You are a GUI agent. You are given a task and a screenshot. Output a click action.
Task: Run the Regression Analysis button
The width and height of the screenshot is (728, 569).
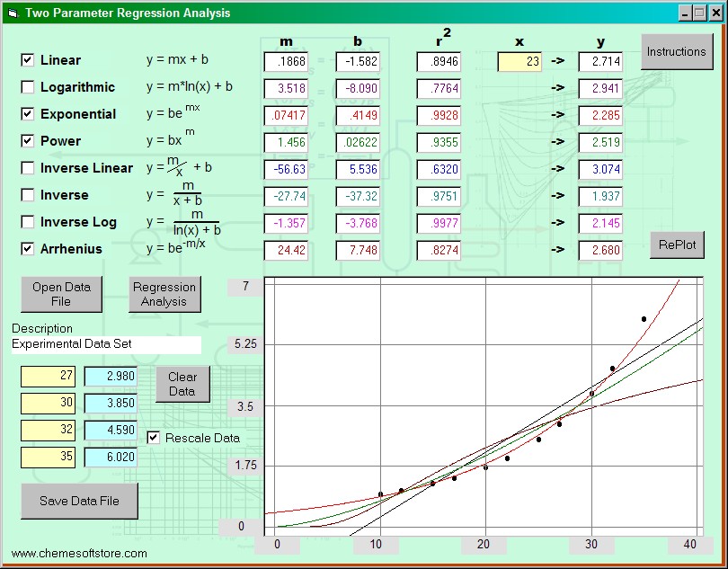click(164, 294)
